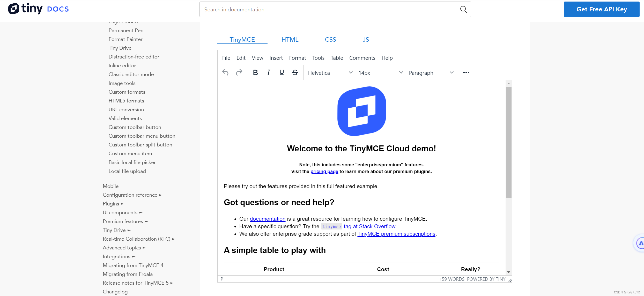This screenshot has height=296, width=644.
Task: Click the TinyMCE logo image in editor
Action: pyautogui.click(x=361, y=111)
